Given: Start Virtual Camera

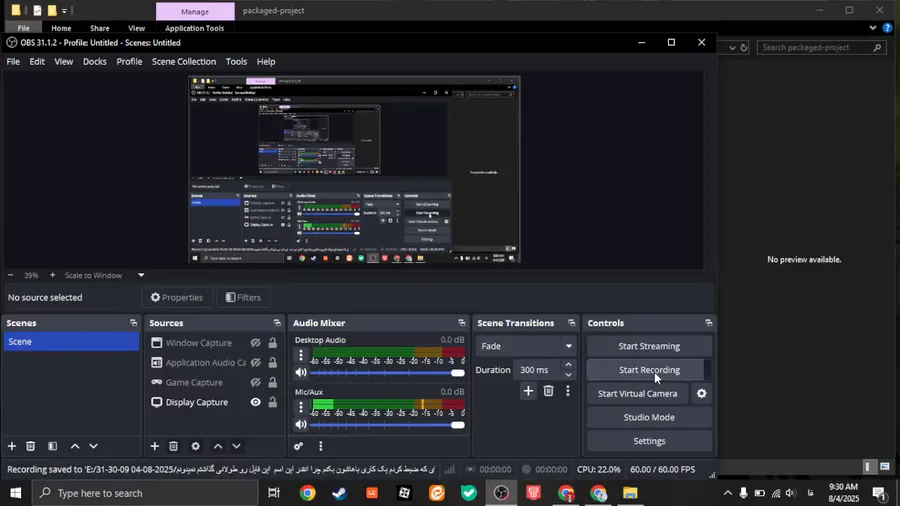Looking at the screenshot, I should click(638, 394).
